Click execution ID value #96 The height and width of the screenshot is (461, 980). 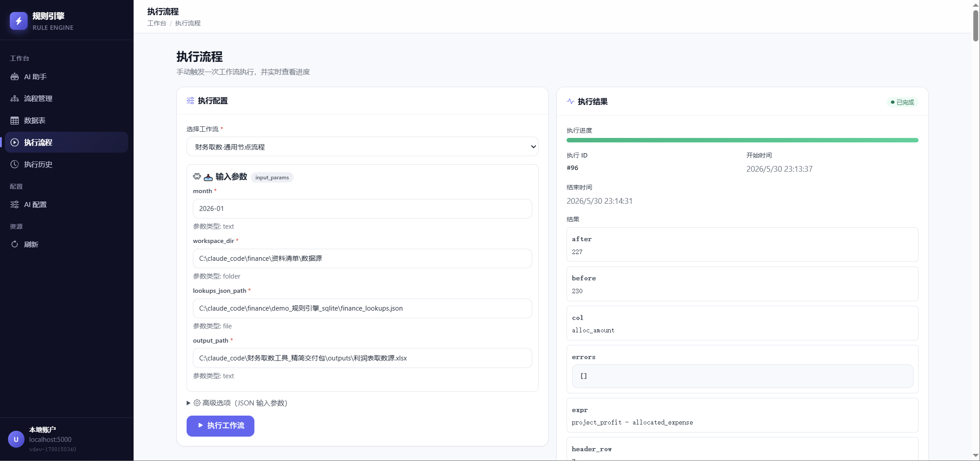tap(572, 168)
